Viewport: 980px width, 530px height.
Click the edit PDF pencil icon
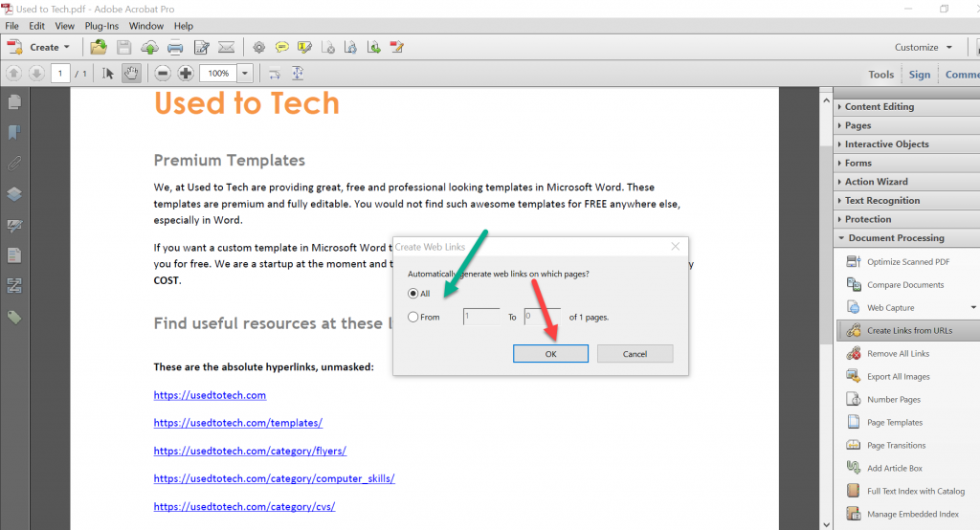(x=397, y=47)
